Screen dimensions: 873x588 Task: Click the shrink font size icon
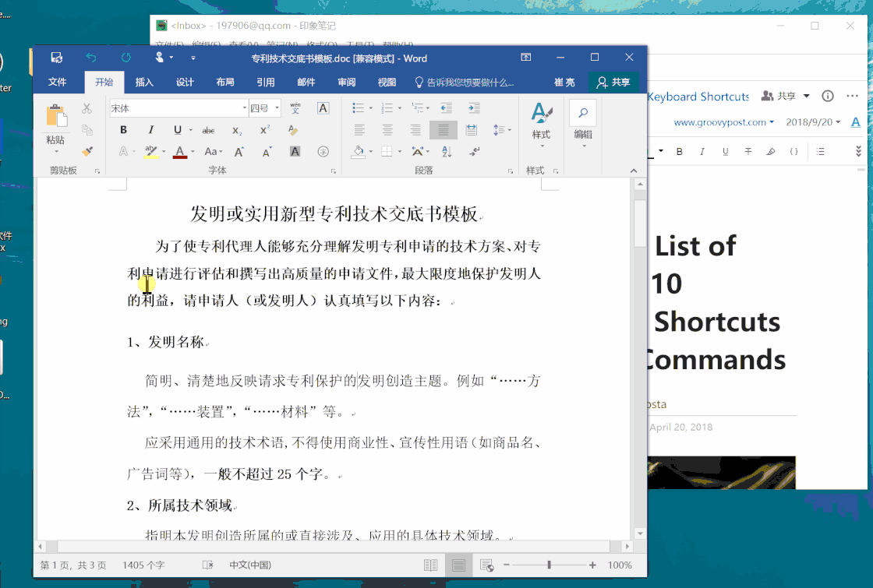click(x=267, y=152)
